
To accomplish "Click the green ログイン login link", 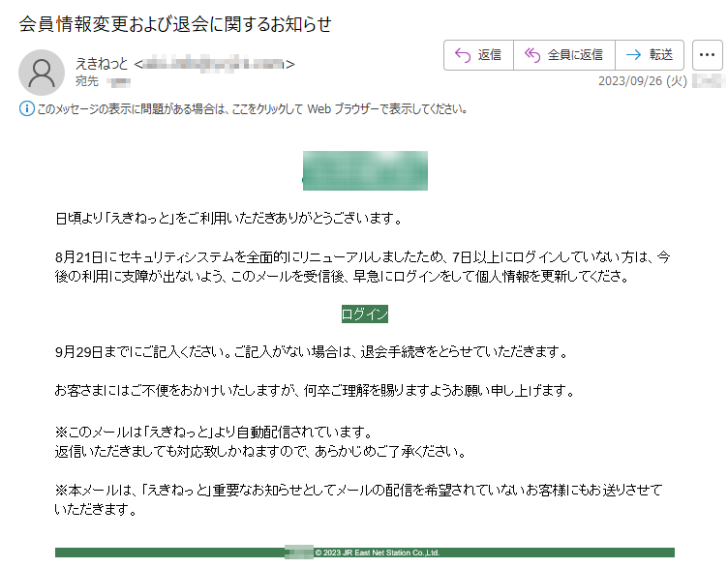I will [364, 314].
